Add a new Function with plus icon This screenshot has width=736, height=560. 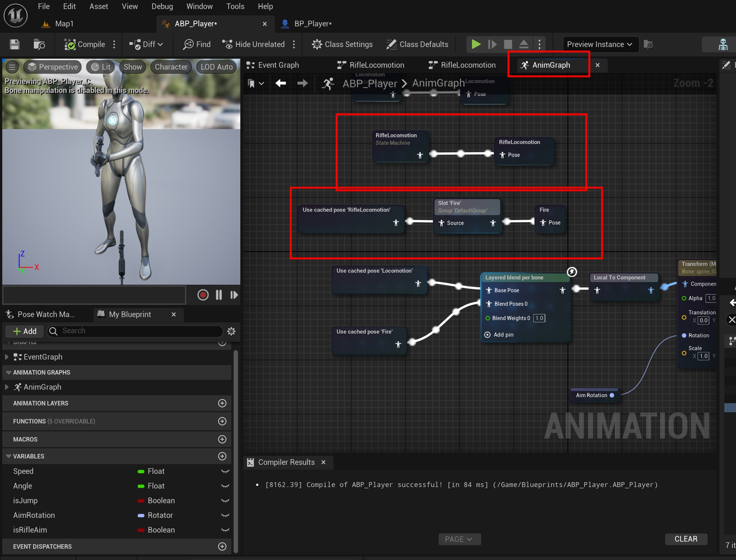222,421
